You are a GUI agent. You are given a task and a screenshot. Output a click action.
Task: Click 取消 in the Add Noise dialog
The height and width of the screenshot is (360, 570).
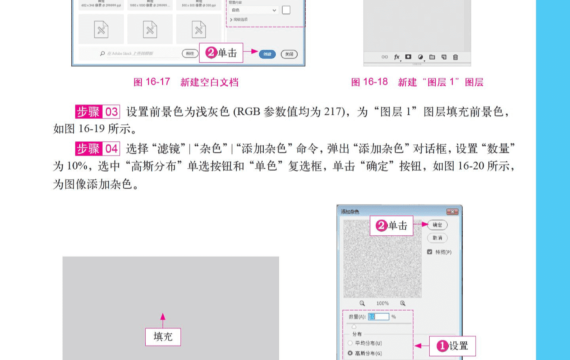click(x=437, y=238)
